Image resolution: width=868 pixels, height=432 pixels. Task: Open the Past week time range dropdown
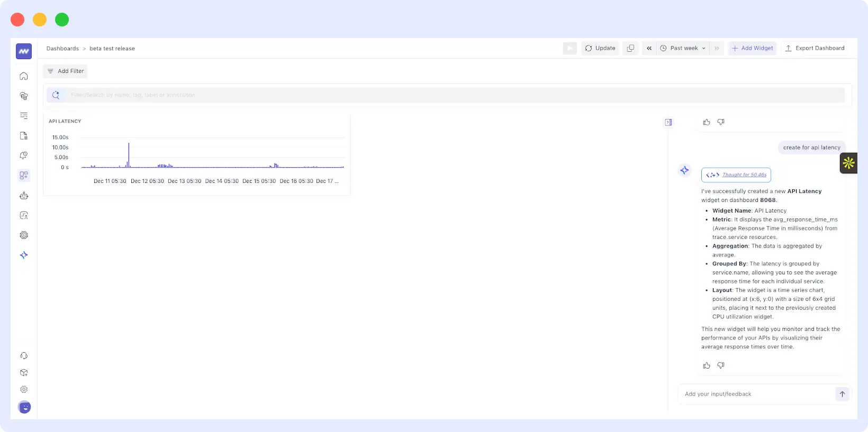(x=683, y=48)
